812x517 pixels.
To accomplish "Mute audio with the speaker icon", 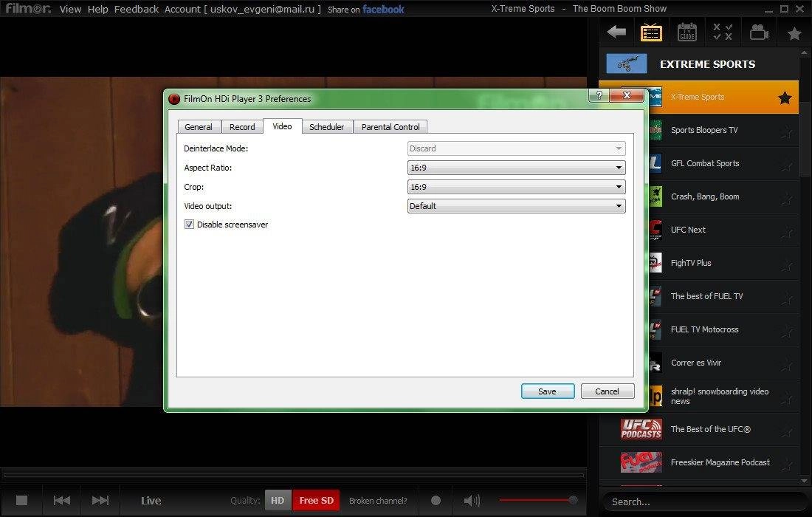I will click(472, 501).
